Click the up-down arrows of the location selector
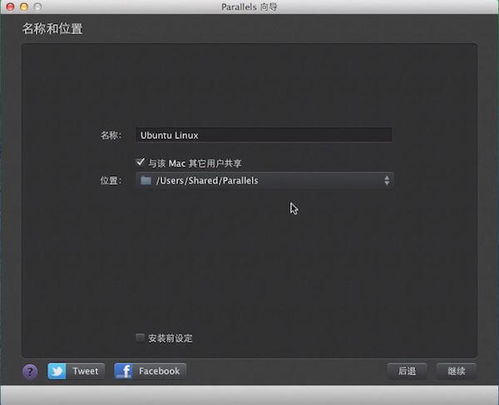 click(x=387, y=180)
